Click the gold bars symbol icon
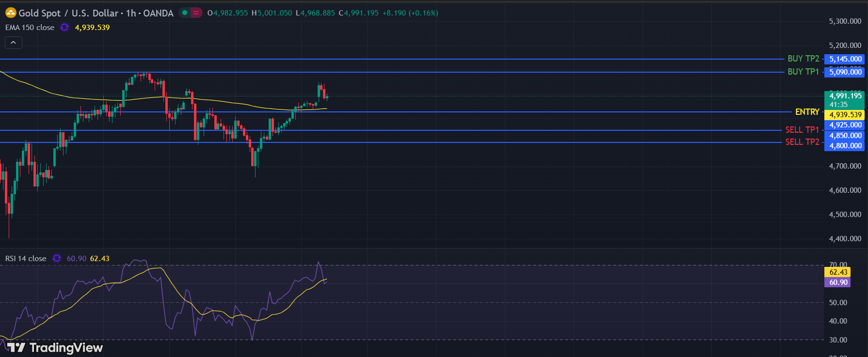The image size is (868, 357). (x=10, y=13)
